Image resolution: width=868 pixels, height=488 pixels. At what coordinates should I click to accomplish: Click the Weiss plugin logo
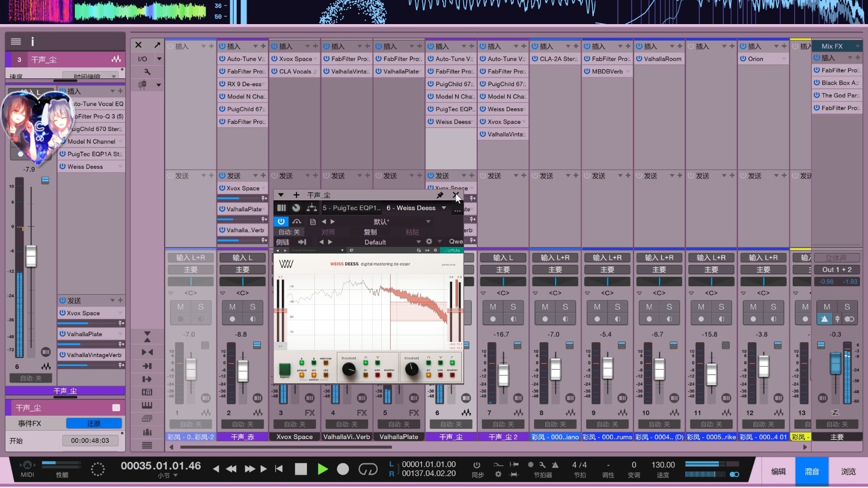tap(286, 264)
